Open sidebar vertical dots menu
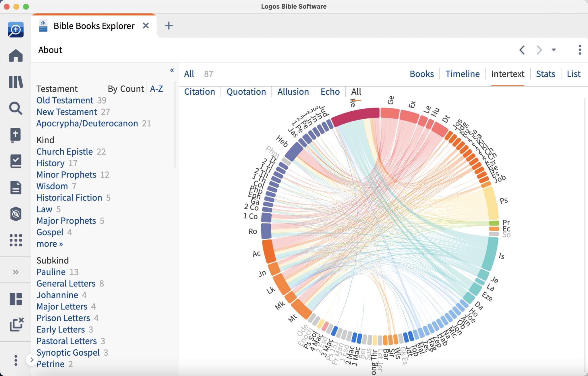Image resolution: width=588 pixels, height=376 pixels. click(16, 361)
